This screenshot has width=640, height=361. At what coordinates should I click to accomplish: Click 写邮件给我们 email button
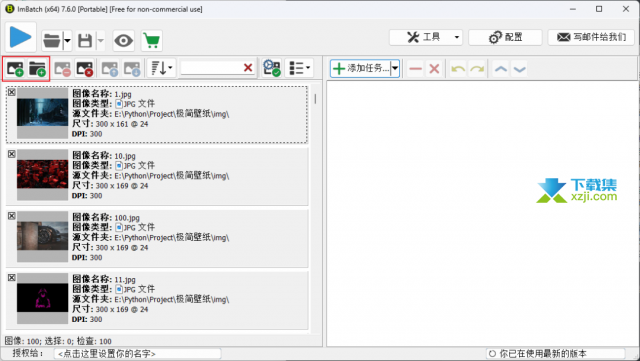(591, 37)
